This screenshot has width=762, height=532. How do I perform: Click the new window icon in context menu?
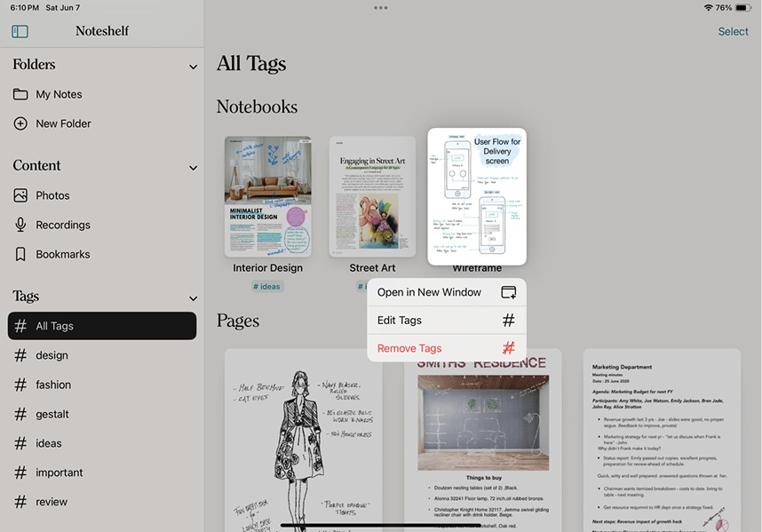click(x=508, y=292)
